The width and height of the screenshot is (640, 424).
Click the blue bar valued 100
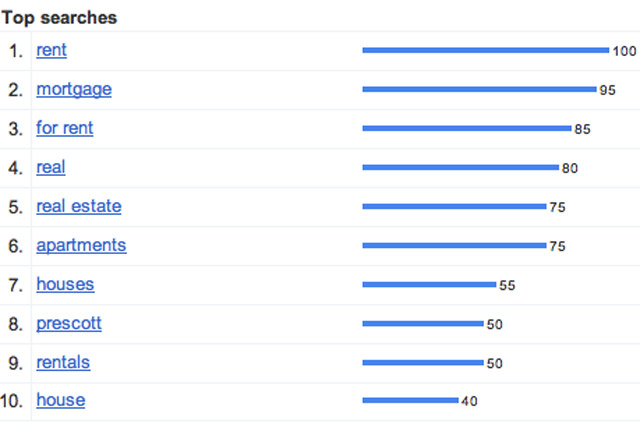click(486, 50)
